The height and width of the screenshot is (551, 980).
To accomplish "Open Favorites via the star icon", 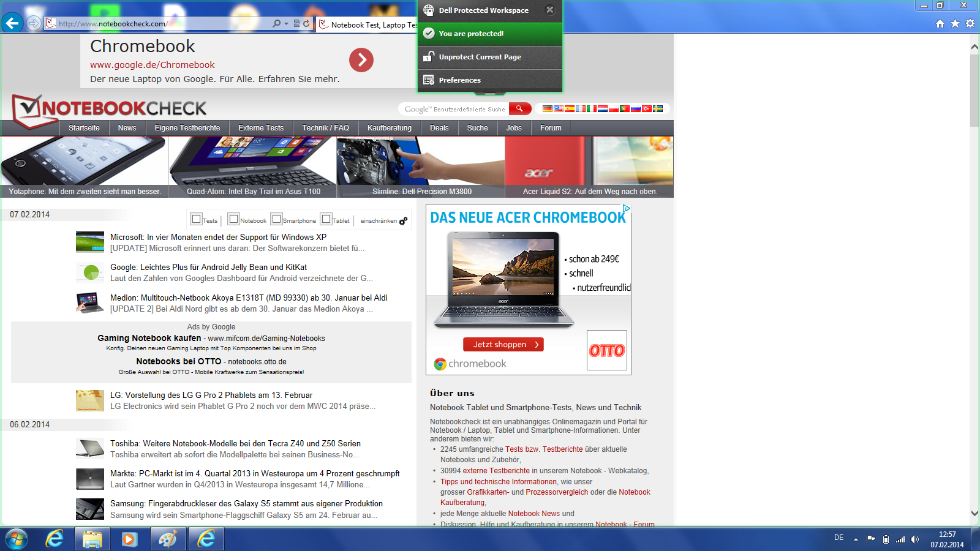I will (x=955, y=23).
